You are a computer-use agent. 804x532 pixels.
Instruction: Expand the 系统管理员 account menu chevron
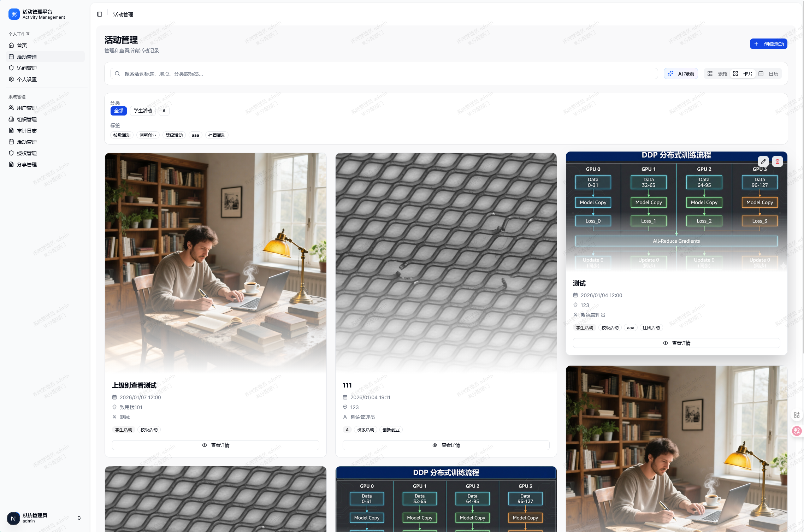(x=79, y=518)
